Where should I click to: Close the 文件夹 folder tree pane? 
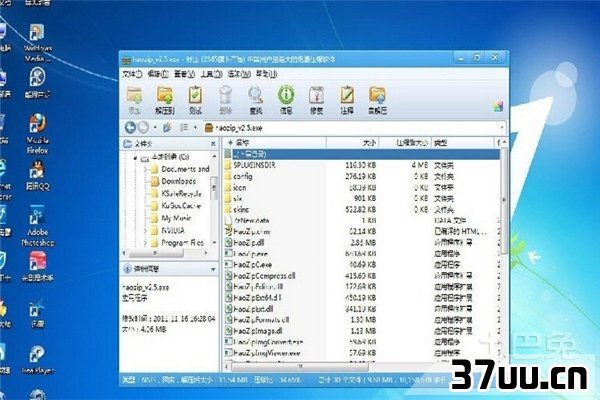(x=213, y=144)
